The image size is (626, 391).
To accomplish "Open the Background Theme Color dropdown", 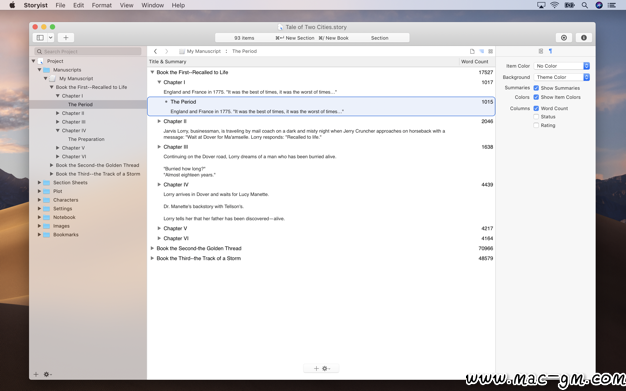I will click(x=562, y=77).
